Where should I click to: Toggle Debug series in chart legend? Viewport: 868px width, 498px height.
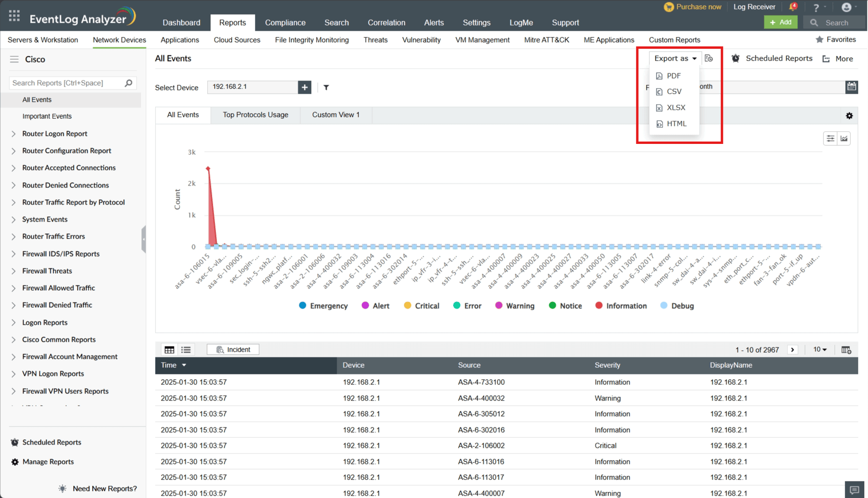point(677,306)
